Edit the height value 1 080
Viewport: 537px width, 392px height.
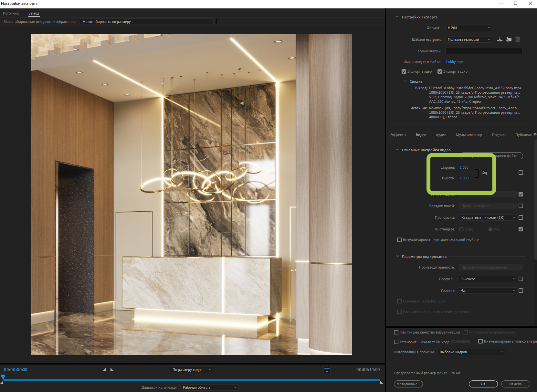point(464,178)
